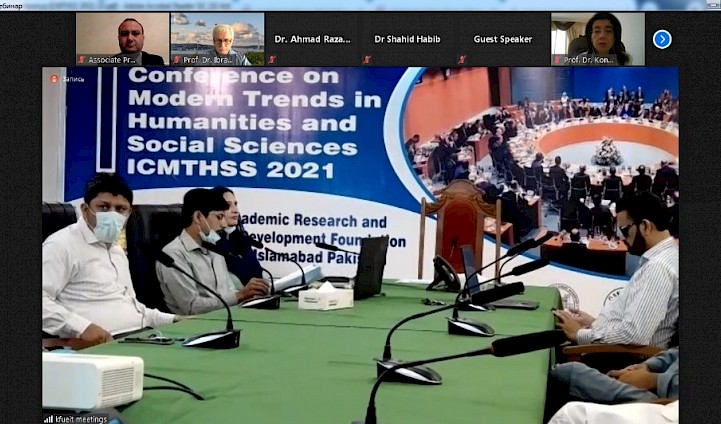721x424 pixels.
Task: Select the Prof. Dr. Kon... participant video thumbnail
Action: (598, 39)
